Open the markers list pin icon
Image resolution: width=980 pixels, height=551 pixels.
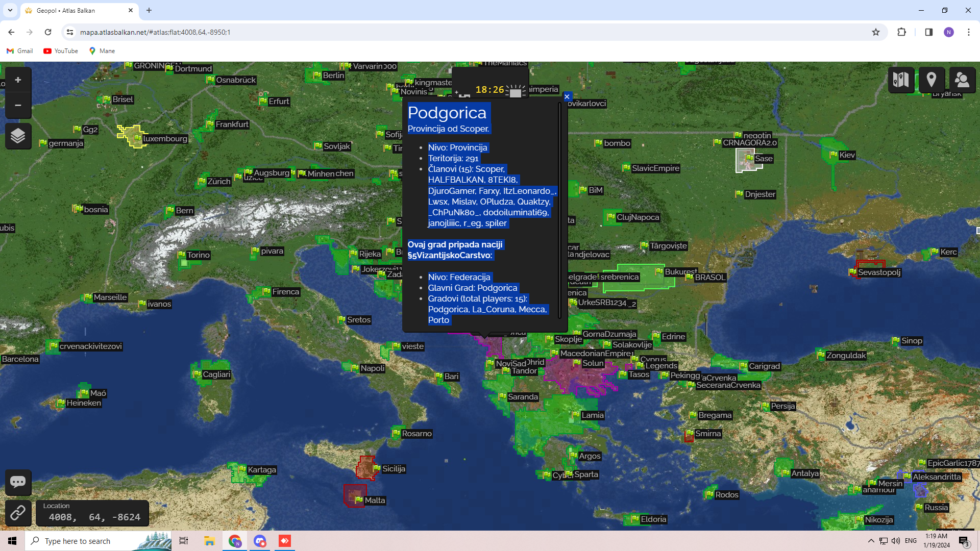tap(932, 80)
